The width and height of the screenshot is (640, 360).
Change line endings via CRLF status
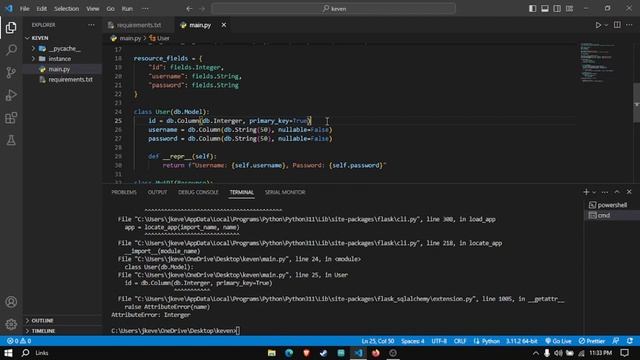pos(460,341)
